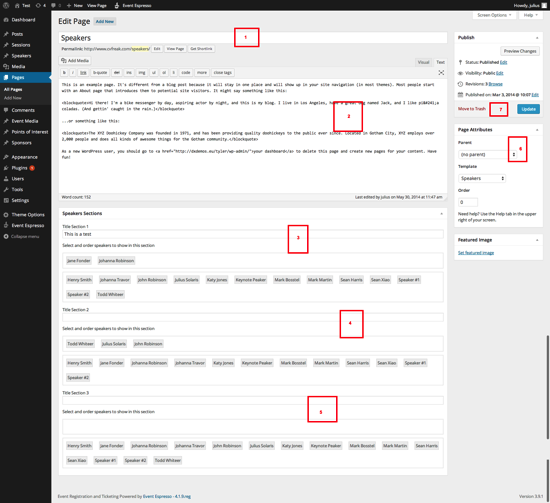The width and height of the screenshot is (550, 503).
Task: Open Appearance menu in sidebar
Action: pos(25,157)
